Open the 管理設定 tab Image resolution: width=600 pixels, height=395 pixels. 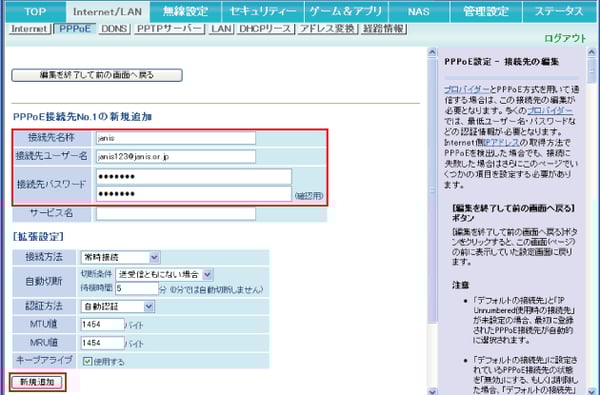tap(486, 11)
